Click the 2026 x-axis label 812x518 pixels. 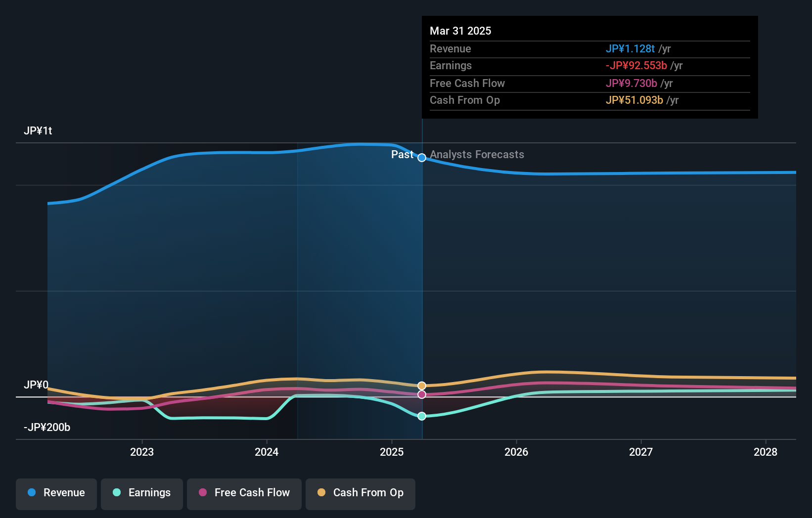click(516, 452)
